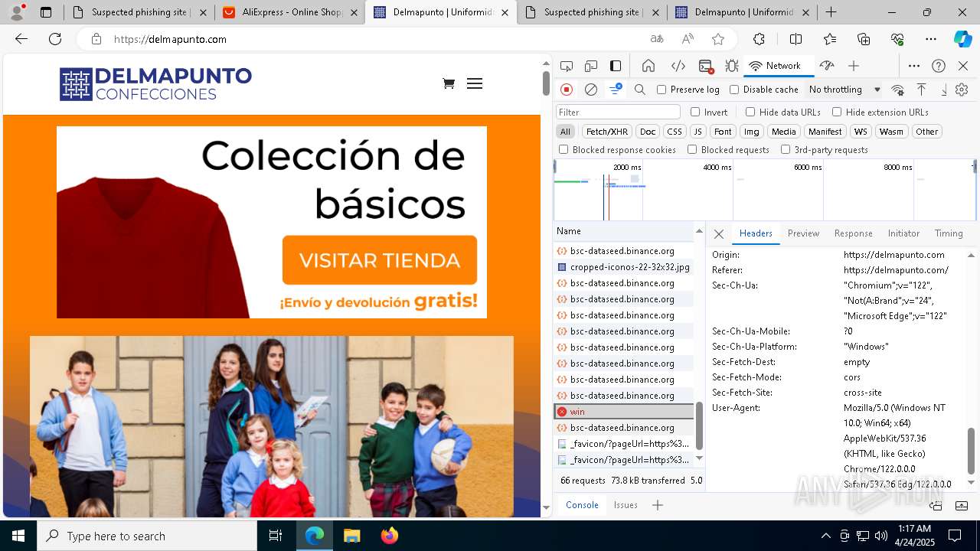
Task: Open the hamburger menu on Delmapunto site
Action: [475, 83]
